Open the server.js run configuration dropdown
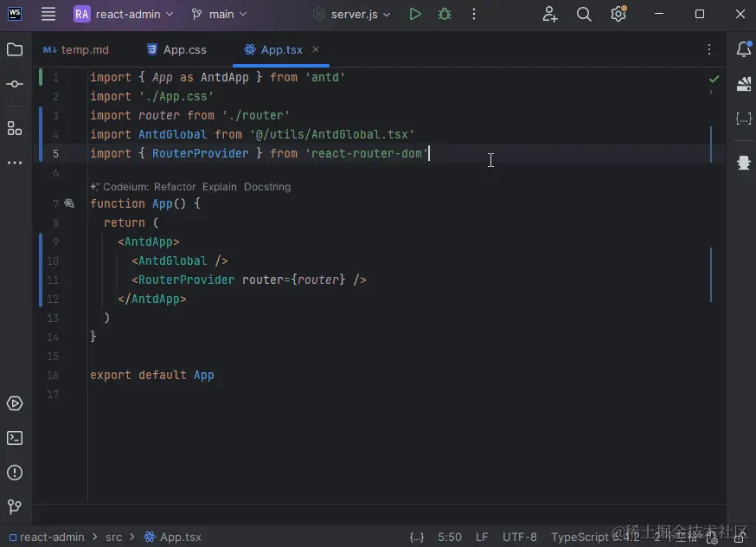 tap(351, 14)
